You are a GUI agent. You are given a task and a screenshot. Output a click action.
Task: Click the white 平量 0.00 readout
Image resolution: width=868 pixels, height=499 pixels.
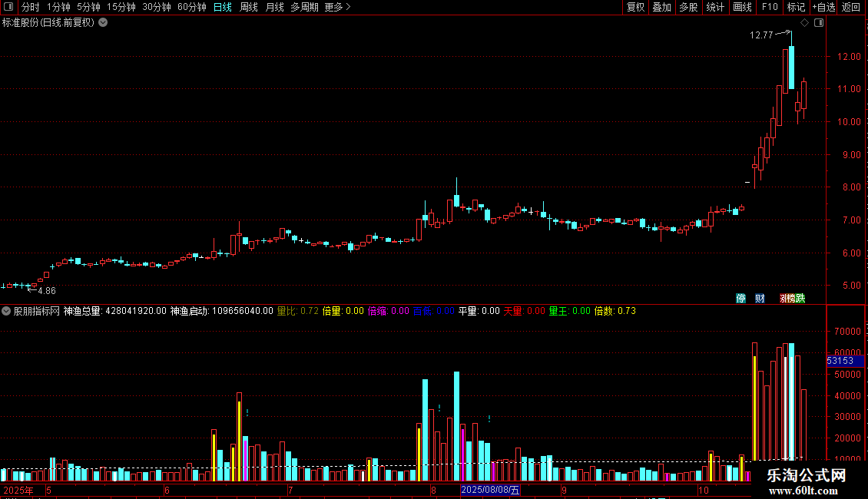[x=479, y=311]
